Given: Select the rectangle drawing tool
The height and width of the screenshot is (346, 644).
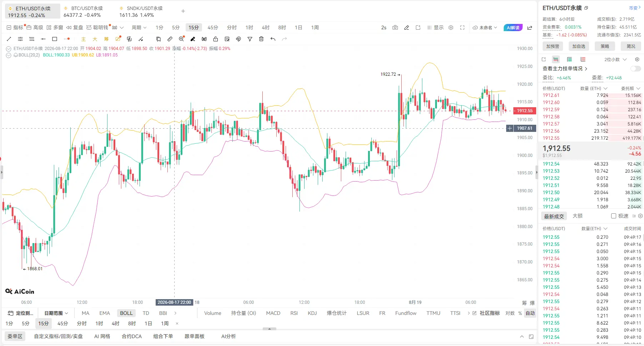Looking at the screenshot, I should [55, 39].
